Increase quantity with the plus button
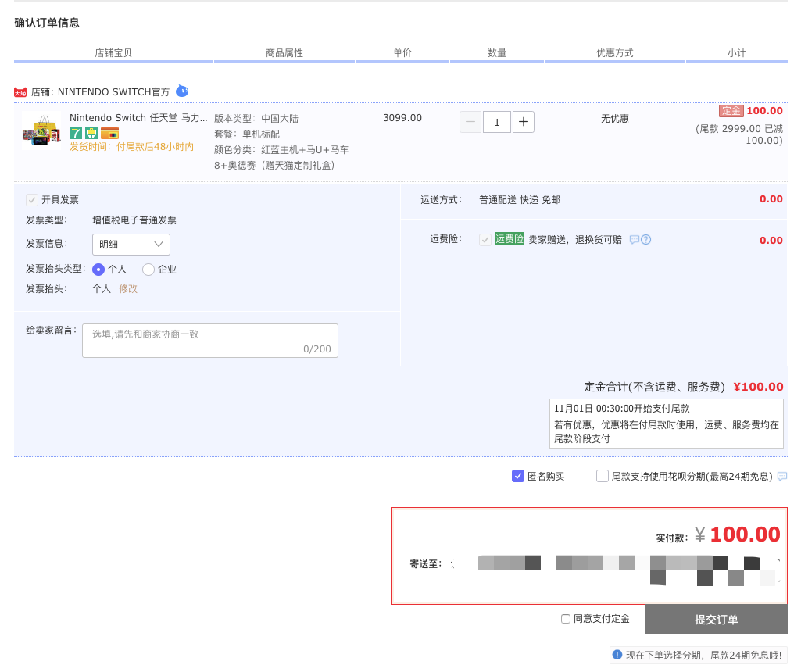This screenshot has width=801, height=672. 524,122
